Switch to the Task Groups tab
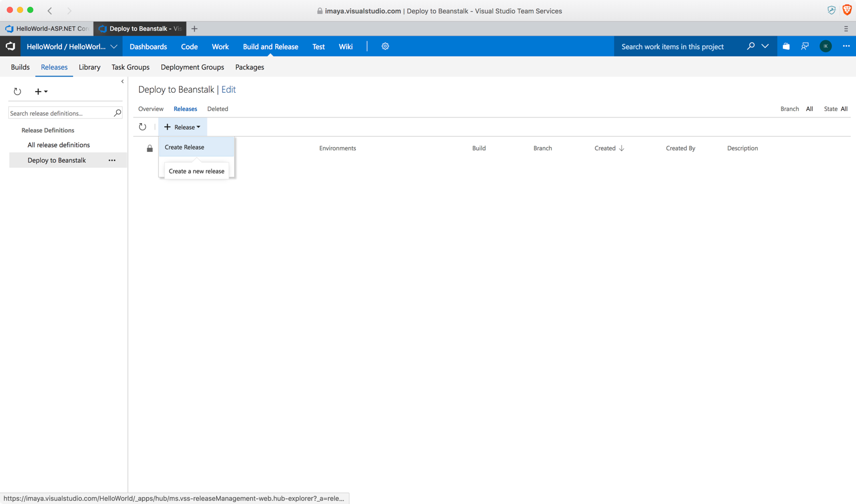856x504 pixels. [x=130, y=67]
